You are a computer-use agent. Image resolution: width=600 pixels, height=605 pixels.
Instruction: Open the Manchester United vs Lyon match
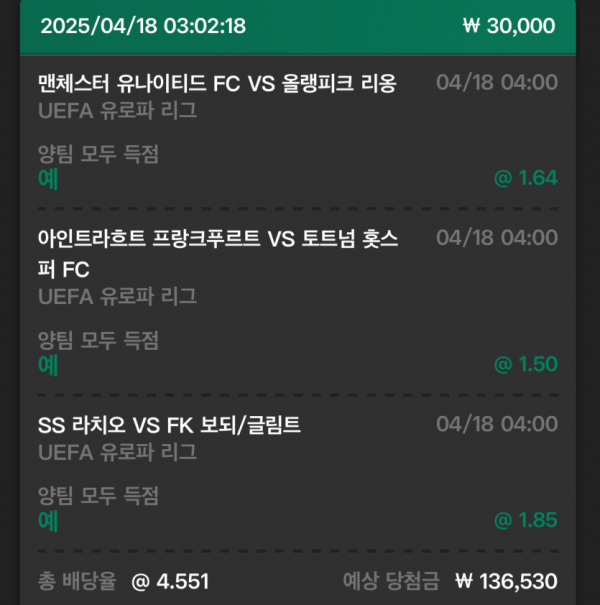click(x=217, y=83)
